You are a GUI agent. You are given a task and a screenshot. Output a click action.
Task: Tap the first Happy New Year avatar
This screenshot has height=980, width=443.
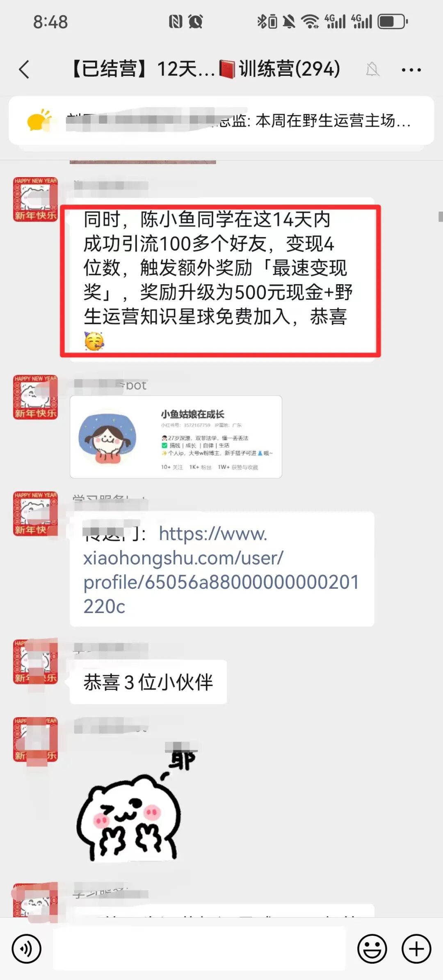coord(35,199)
